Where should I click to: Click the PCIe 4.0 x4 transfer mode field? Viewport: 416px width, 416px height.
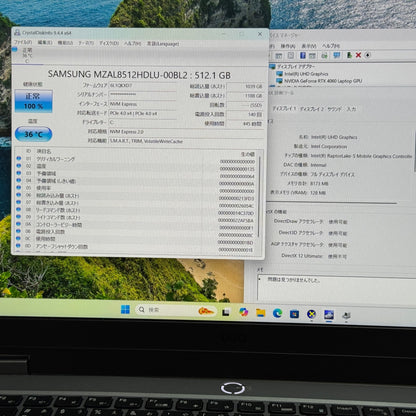[x=142, y=113]
